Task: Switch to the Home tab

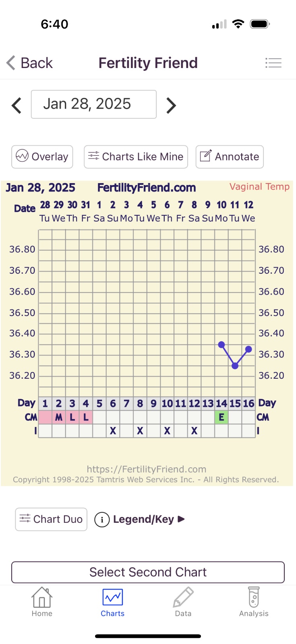Action: pyautogui.click(x=42, y=602)
